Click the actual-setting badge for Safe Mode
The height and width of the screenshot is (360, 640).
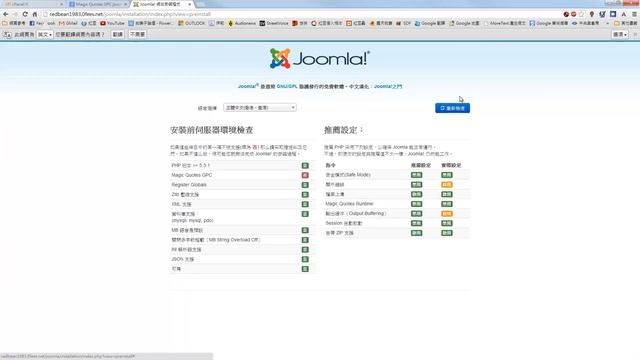coord(447,175)
